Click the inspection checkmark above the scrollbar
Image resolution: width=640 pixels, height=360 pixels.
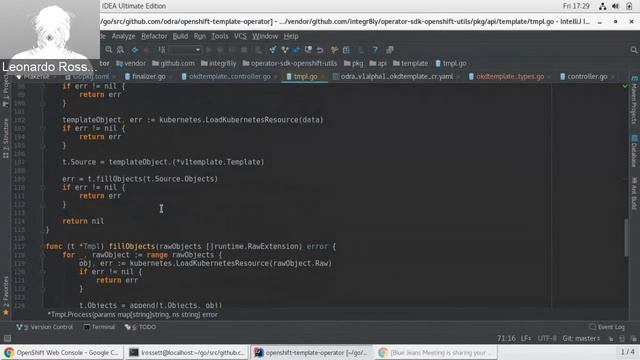[625, 86]
